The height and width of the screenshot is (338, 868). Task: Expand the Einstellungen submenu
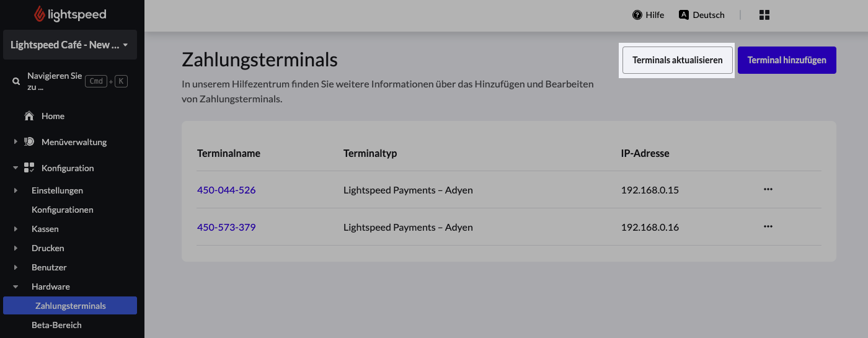(x=15, y=190)
